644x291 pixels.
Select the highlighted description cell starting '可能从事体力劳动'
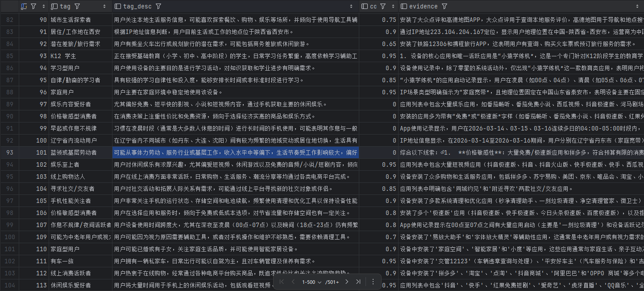pyautogui.click(x=236, y=152)
